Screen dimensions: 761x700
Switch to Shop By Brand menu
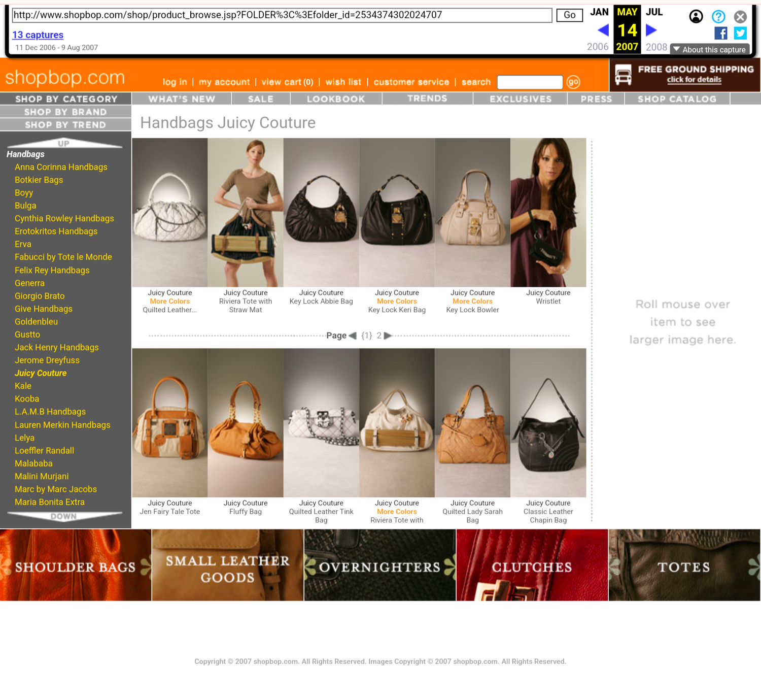pyautogui.click(x=65, y=112)
